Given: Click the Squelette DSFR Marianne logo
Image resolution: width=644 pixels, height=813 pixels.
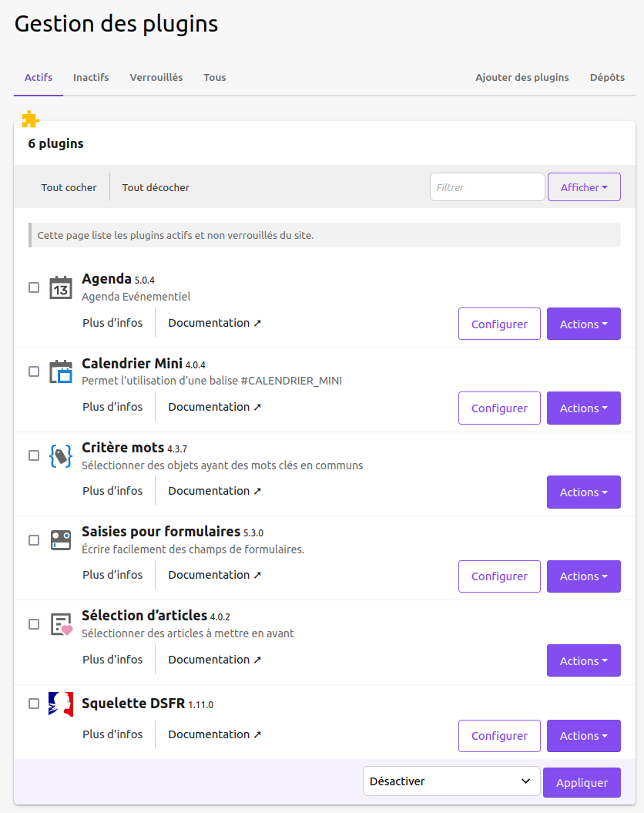Looking at the screenshot, I should [x=61, y=704].
